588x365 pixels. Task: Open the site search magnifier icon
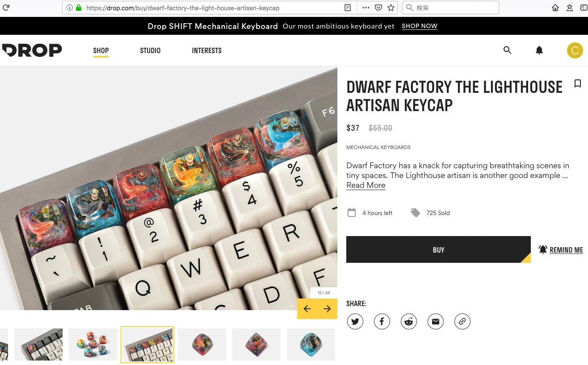click(x=507, y=50)
